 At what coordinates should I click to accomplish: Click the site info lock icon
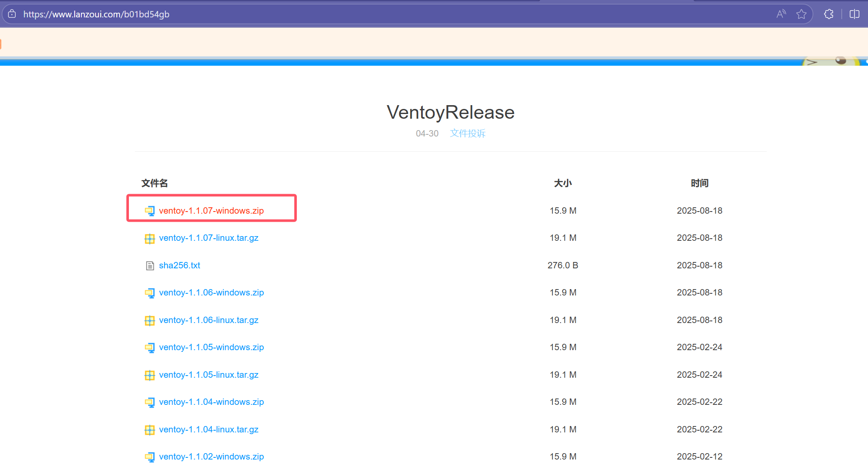[x=12, y=14]
